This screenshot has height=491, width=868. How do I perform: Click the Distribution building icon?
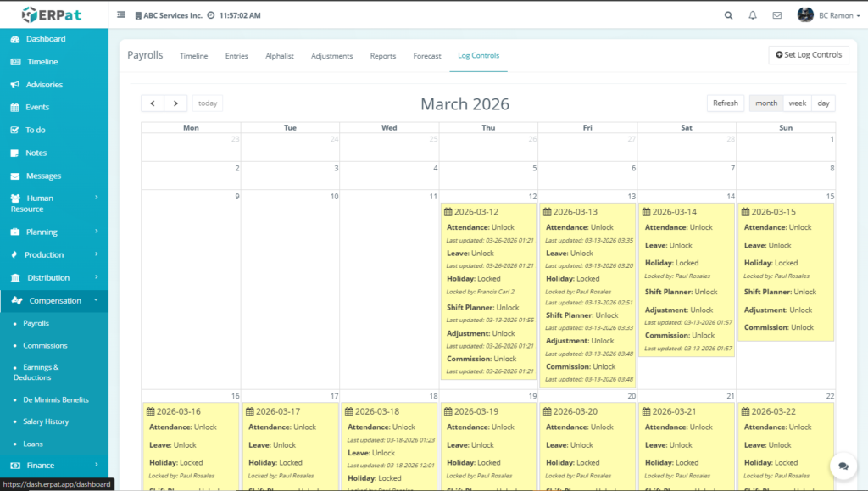[15, 278]
